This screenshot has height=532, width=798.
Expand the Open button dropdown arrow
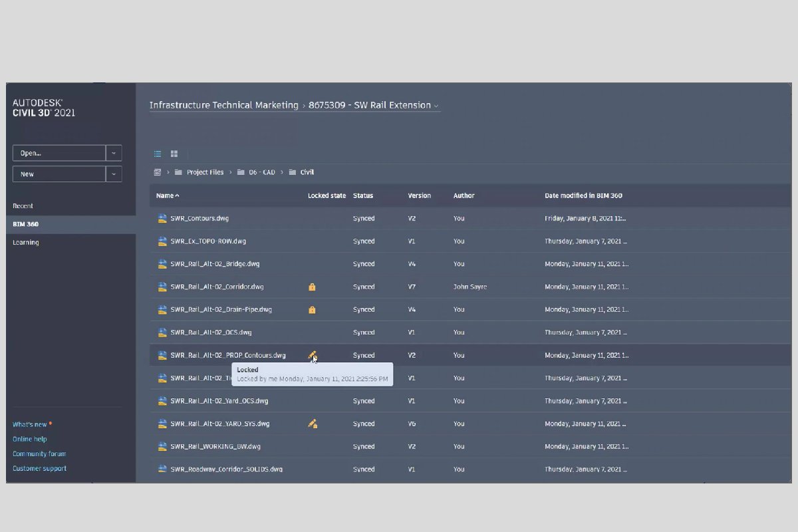click(114, 153)
